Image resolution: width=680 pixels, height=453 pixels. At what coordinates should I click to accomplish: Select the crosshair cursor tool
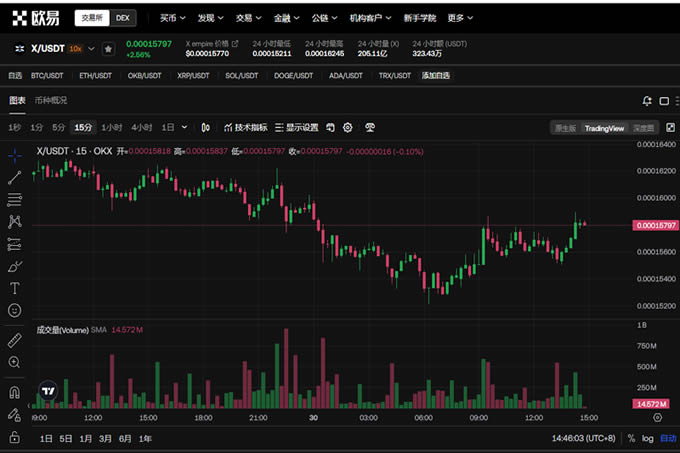click(15, 155)
